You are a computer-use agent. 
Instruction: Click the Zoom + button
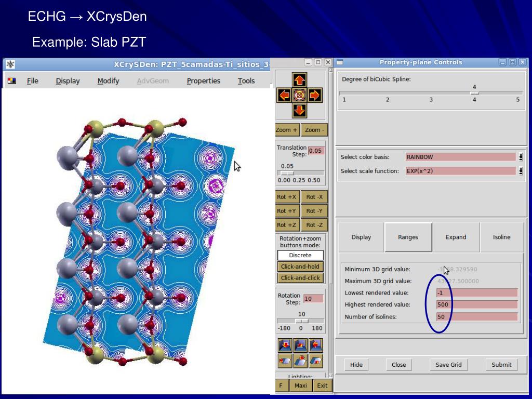[x=287, y=129]
